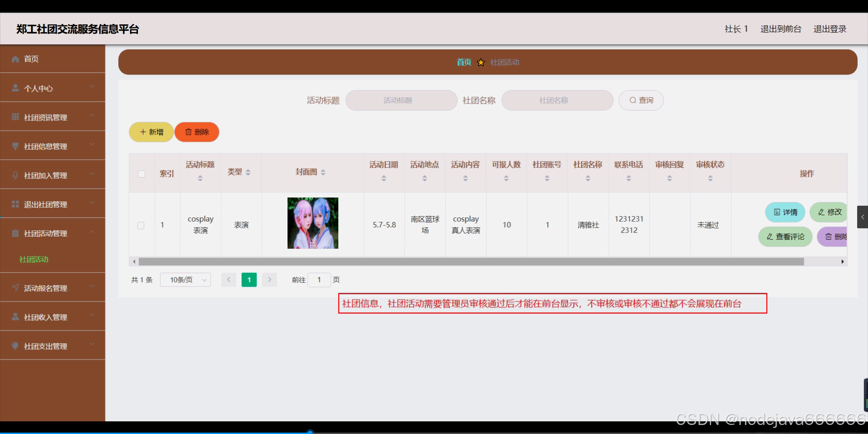Click the sort arrows under 可报人数
Screen dimensions: 868x434
point(506,179)
